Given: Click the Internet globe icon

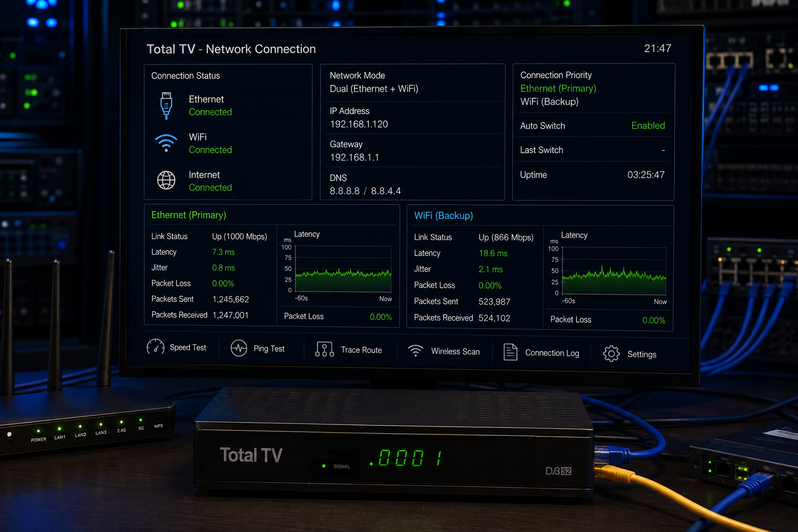Looking at the screenshot, I should [x=166, y=180].
